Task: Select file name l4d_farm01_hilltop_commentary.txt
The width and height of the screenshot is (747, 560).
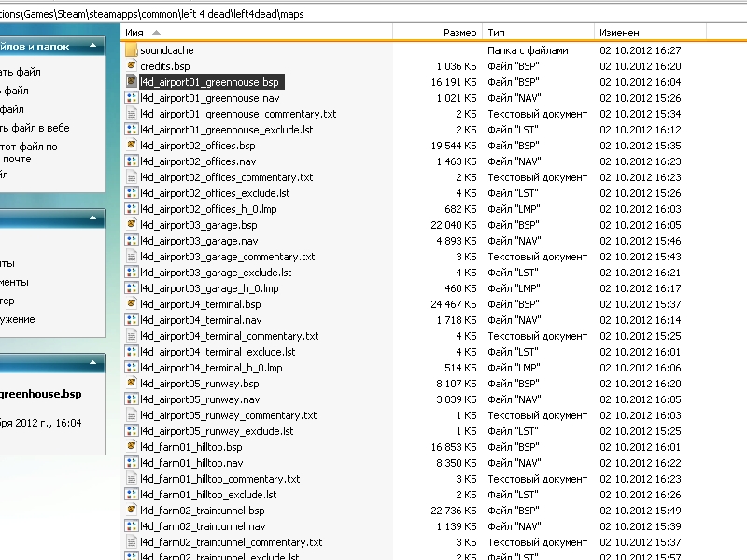Action: (x=220, y=479)
